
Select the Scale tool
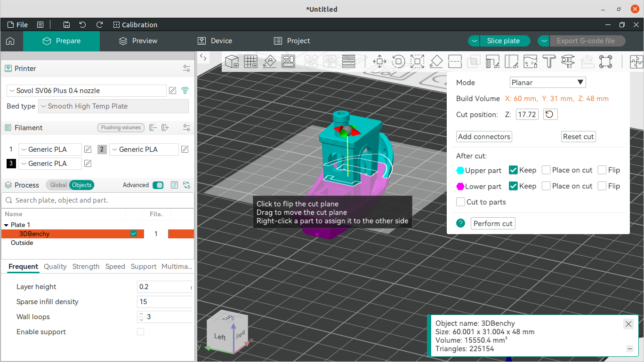coord(417,61)
